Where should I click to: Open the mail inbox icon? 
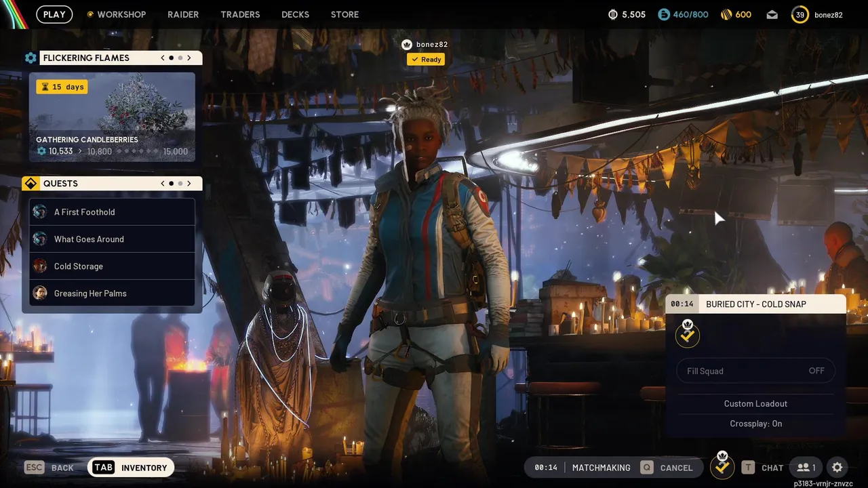pos(772,14)
